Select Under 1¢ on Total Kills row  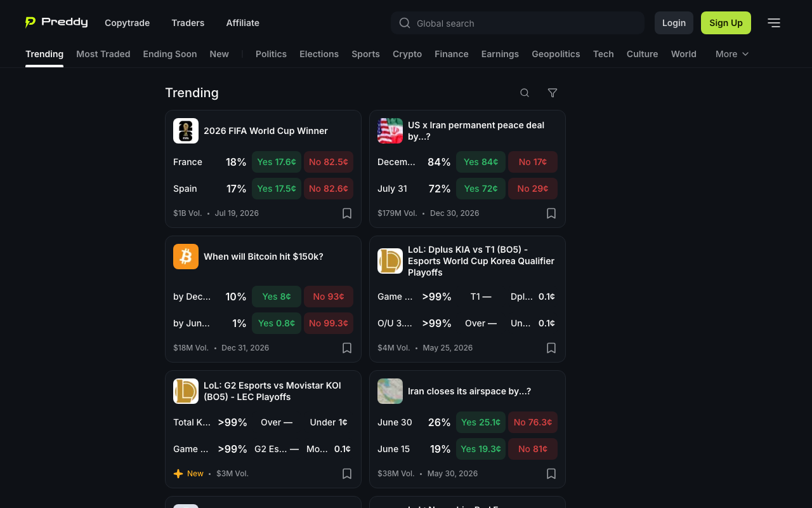329,422
